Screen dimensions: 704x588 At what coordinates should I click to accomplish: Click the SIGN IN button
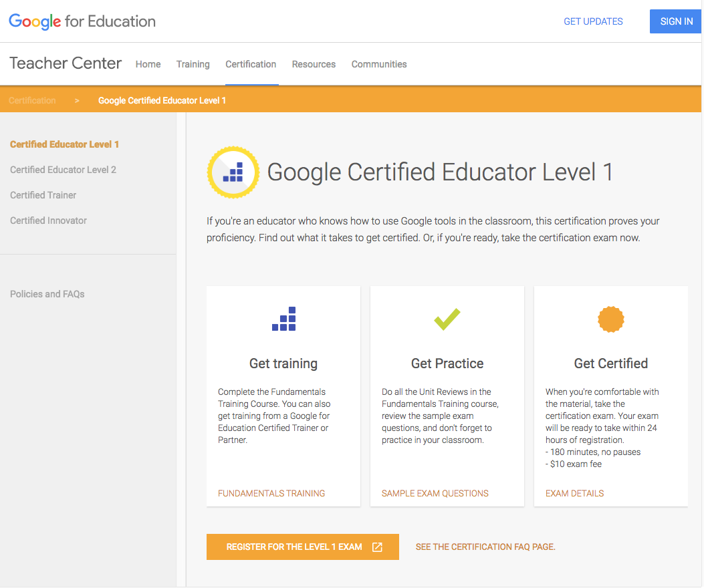pyautogui.click(x=676, y=21)
